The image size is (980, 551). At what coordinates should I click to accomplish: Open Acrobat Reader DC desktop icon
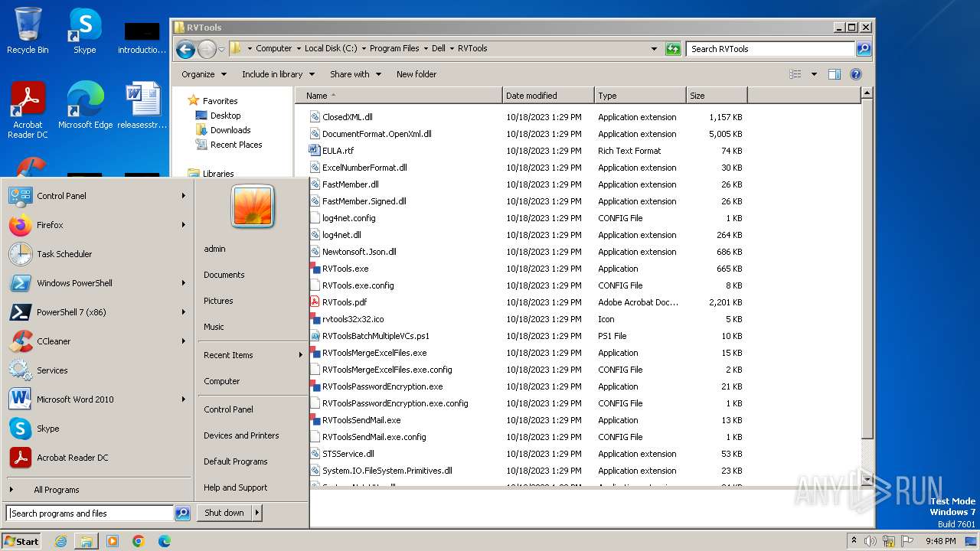(x=28, y=110)
